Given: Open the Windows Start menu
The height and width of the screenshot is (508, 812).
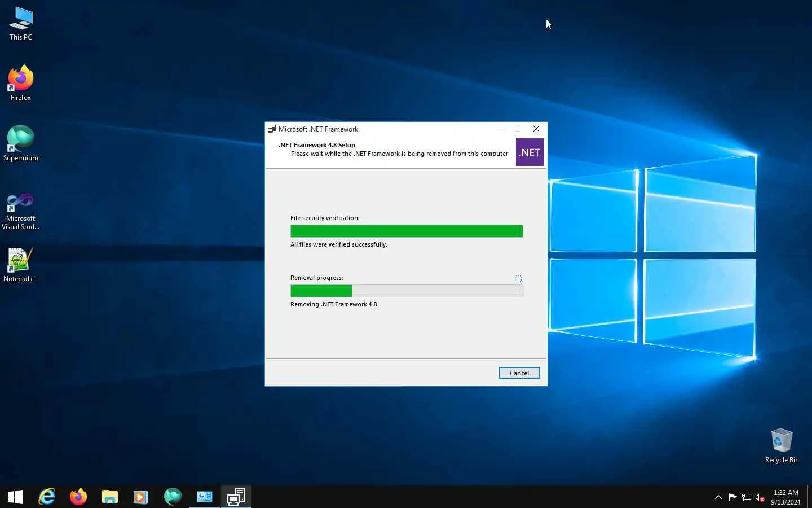Looking at the screenshot, I should (x=15, y=497).
